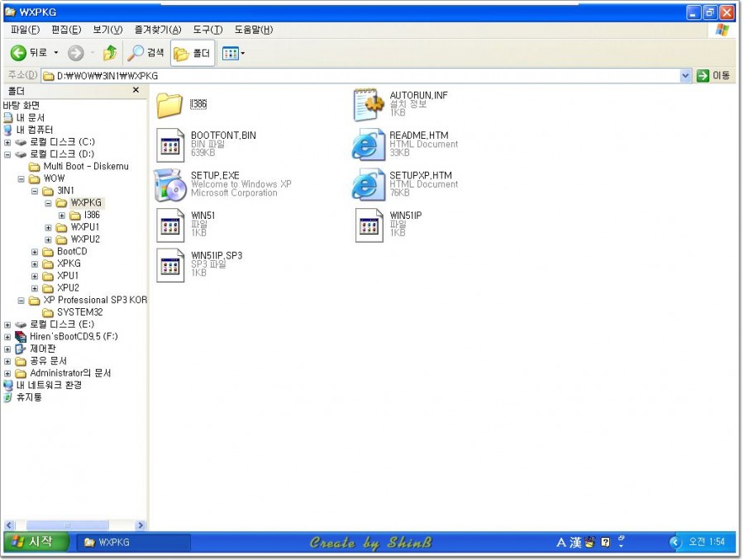Select XP Professional SP3 KOR folder

(95, 300)
